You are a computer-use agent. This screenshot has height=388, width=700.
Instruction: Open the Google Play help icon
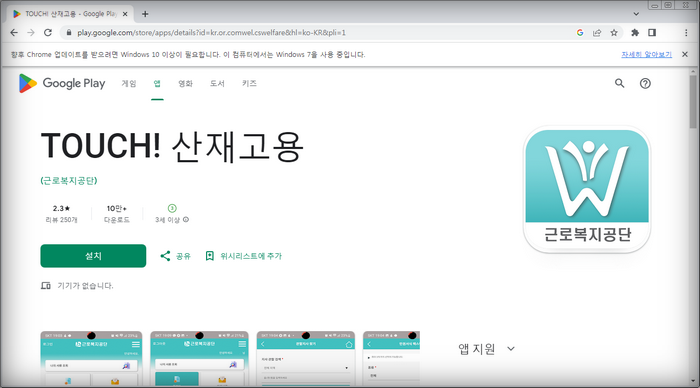(x=645, y=83)
